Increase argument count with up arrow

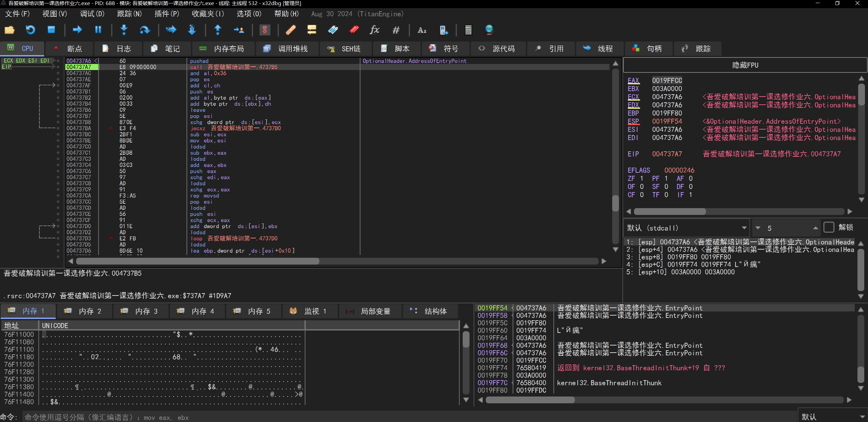(815, 228)
